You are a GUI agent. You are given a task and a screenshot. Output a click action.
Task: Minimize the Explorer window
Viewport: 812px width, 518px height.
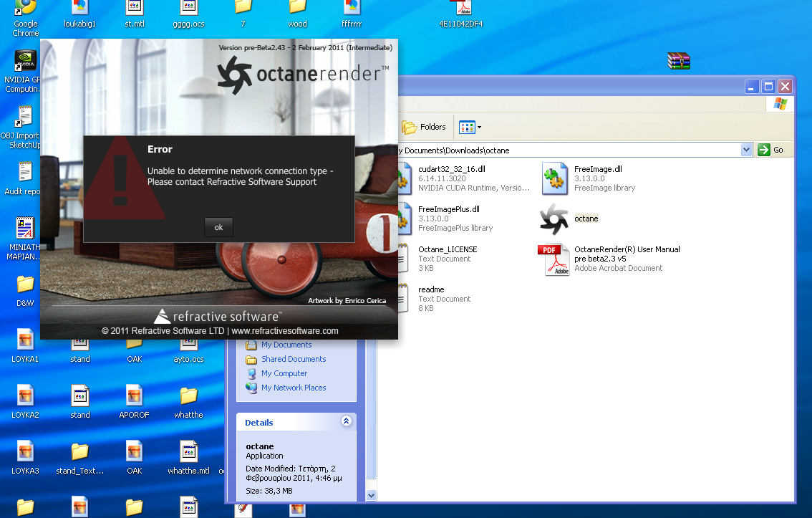click(751, 87)
